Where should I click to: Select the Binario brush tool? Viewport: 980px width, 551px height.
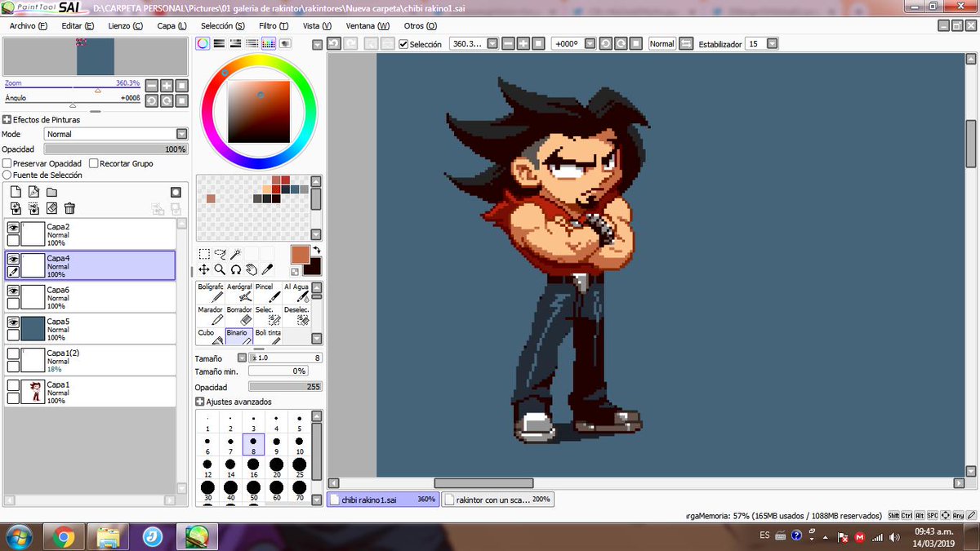(x=239, y=336)
